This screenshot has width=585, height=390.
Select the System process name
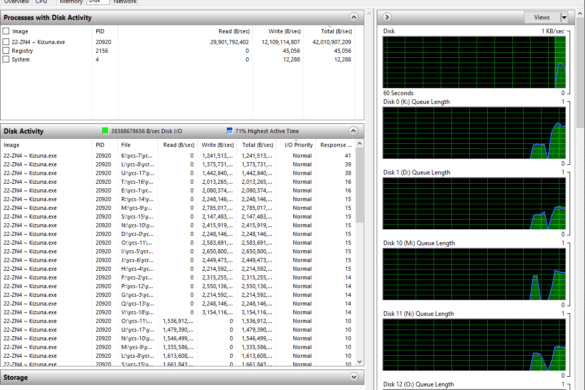[x=21, y=60]
